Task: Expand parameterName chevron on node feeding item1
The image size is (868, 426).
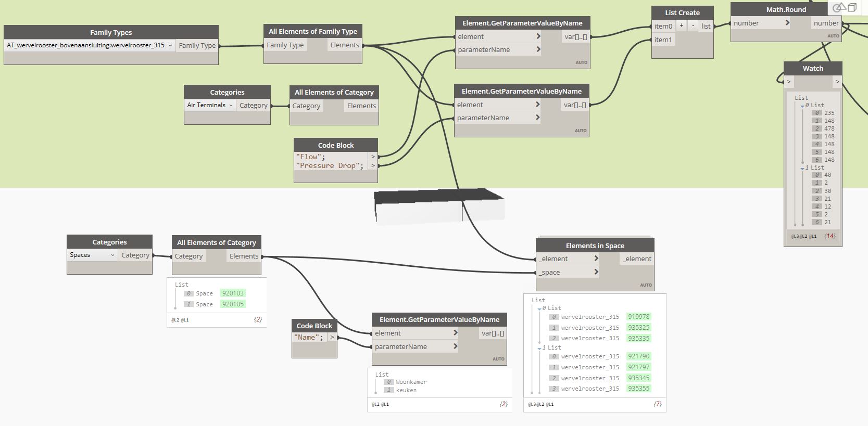Action: (x=537, y=118)
